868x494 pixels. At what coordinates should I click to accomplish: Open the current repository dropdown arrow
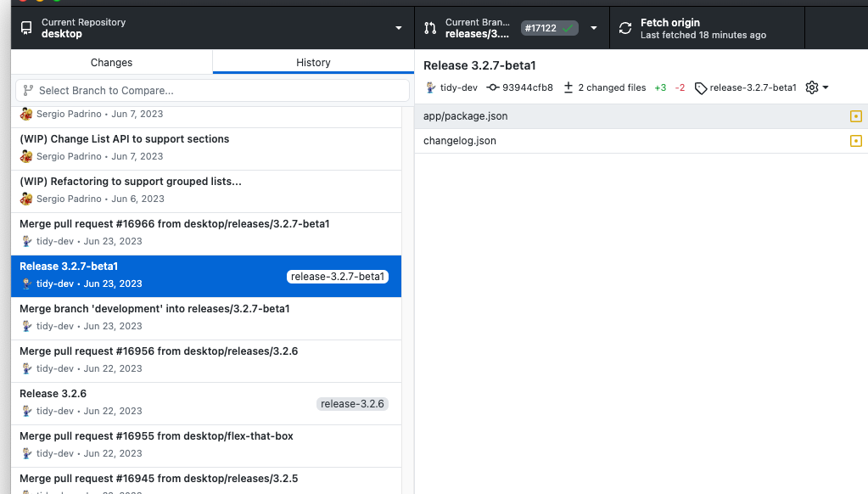click(x=397, y=27)
